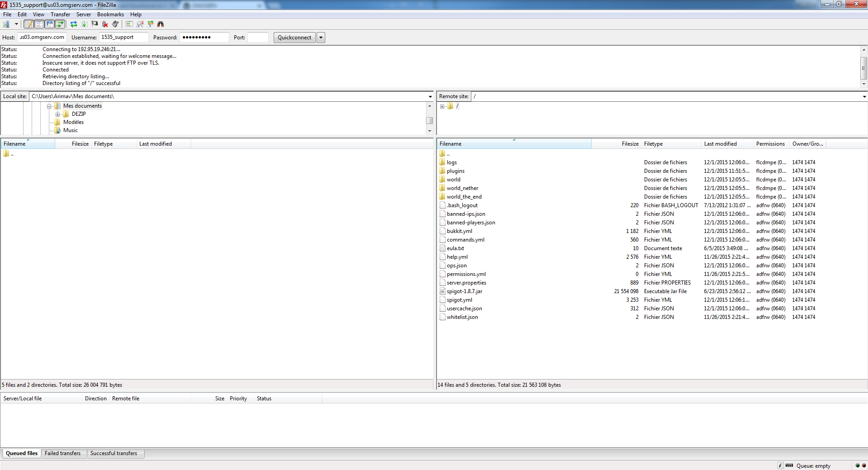Toggle transfer queue display

click(60, 24)
